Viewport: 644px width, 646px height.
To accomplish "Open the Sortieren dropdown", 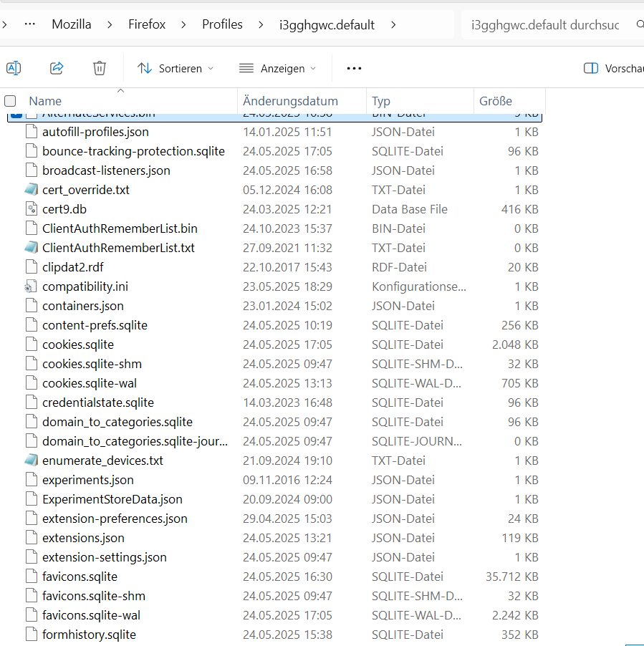I will click(176, 68).
